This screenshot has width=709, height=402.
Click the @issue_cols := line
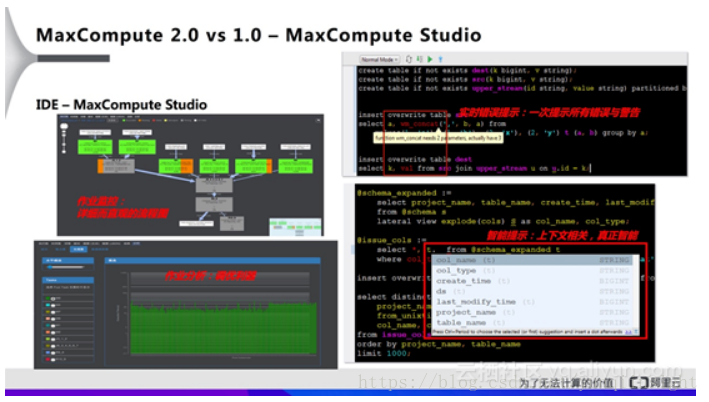tap(391, 240)
